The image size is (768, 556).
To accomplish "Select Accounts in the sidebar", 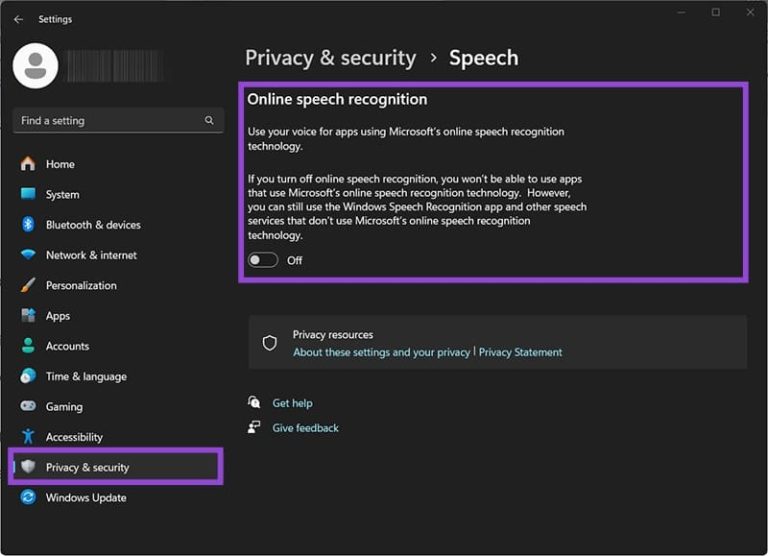I will click(x=67, y=346).
